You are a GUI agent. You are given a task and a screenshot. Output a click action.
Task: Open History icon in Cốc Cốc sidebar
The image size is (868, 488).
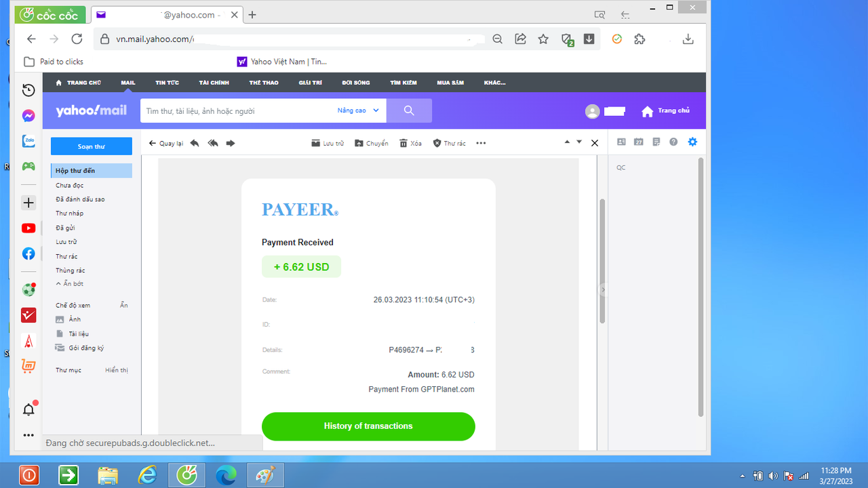(x=28, y=90)
